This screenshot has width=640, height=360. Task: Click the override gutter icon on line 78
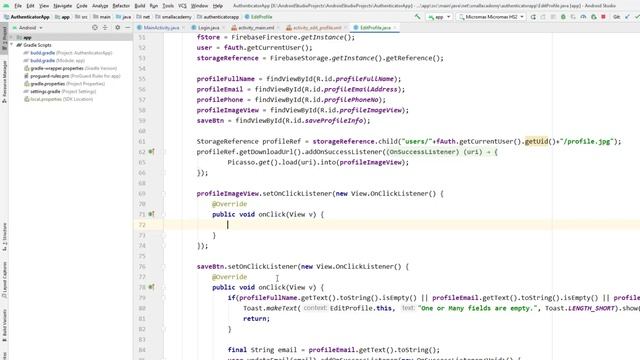pos(151,287)
